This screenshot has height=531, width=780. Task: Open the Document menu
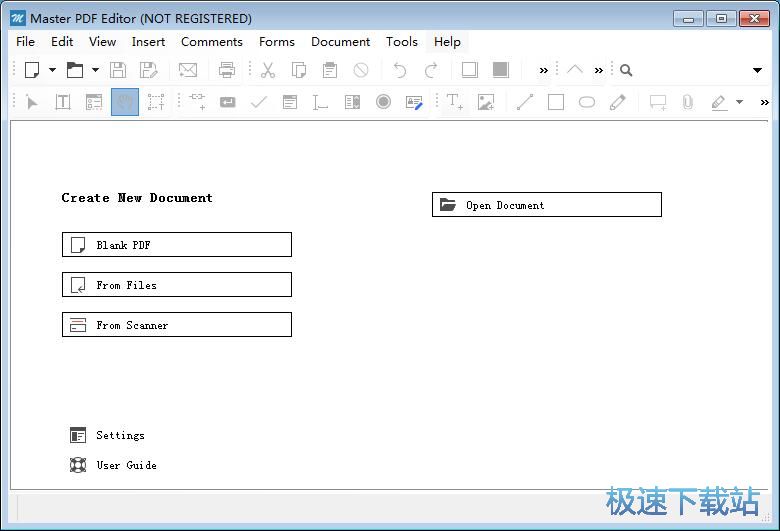[x=340, y=42]
